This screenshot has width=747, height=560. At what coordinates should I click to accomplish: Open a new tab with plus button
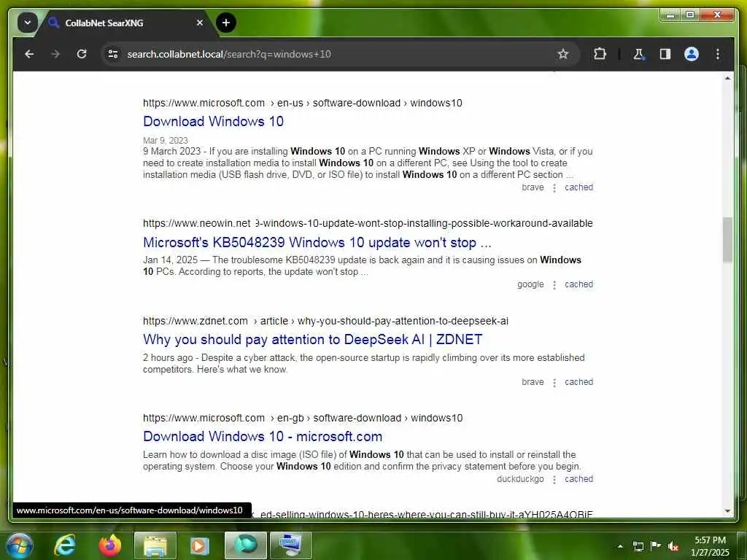click(x=226, y=23)
